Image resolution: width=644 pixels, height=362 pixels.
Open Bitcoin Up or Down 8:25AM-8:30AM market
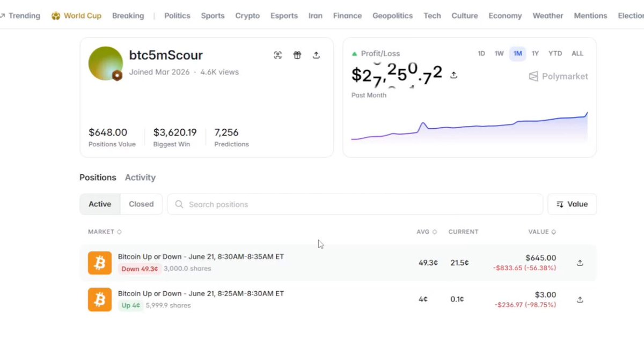click(201, 293)
